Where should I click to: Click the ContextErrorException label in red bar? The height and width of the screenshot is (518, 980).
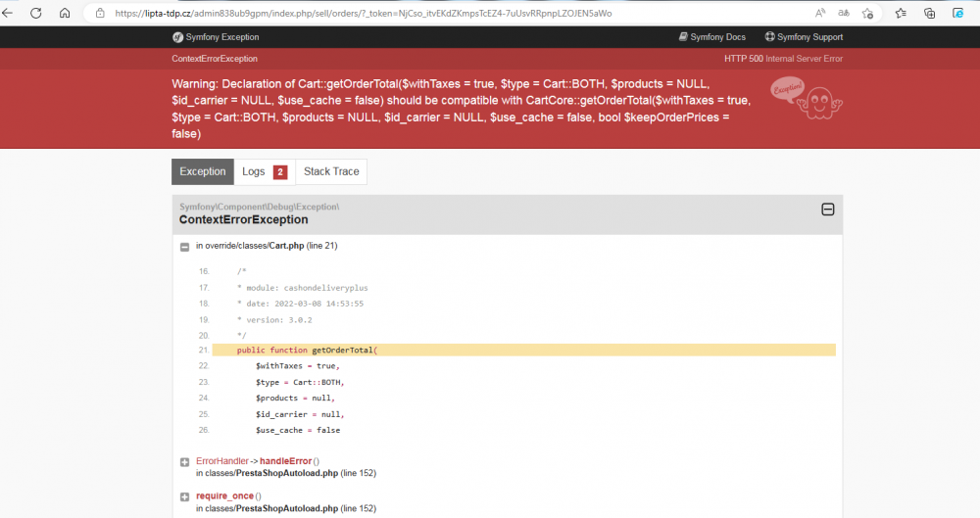[x=215, y=59]
